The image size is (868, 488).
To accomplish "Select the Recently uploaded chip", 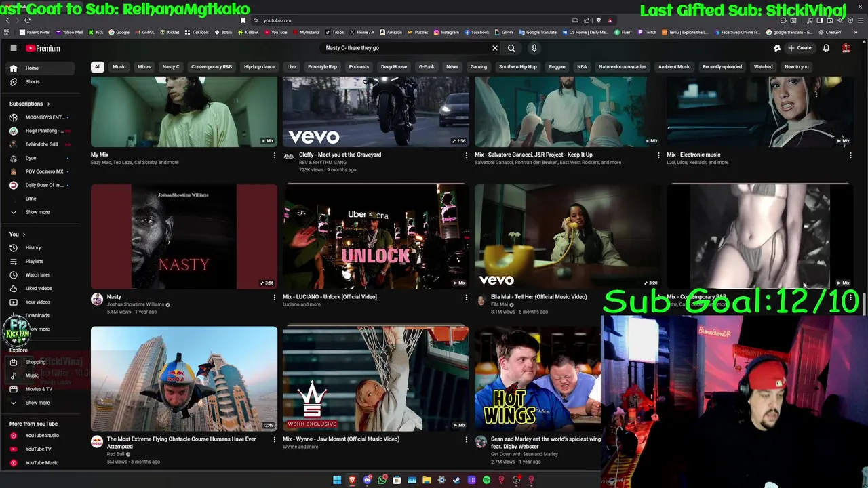I will 722,66.
